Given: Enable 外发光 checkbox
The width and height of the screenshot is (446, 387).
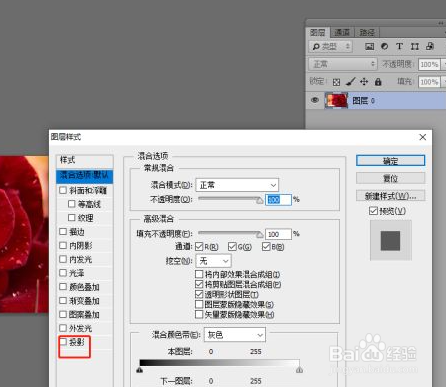Looking at the screenshot, I should (x=63, y=328).
